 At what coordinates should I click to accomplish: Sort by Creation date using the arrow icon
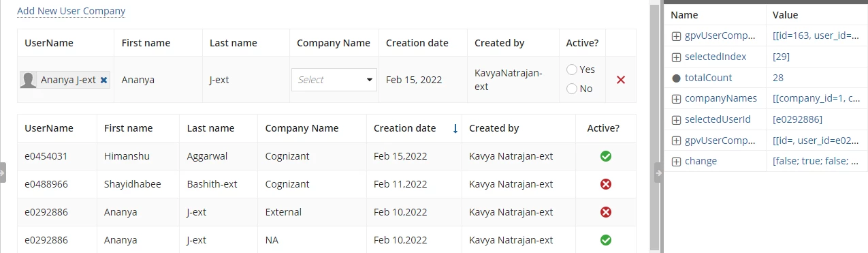(x=455, y=128)
